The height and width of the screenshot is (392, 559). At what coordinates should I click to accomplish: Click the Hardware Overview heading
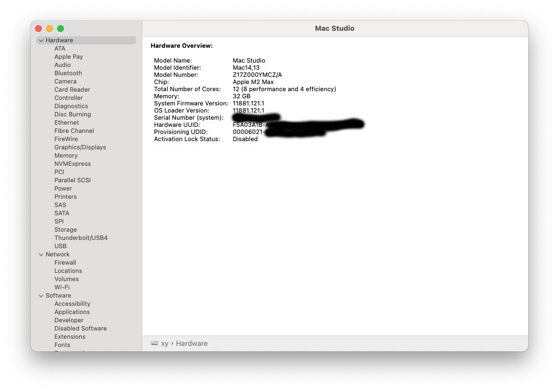pyautogui.click(x=181, y=46)
